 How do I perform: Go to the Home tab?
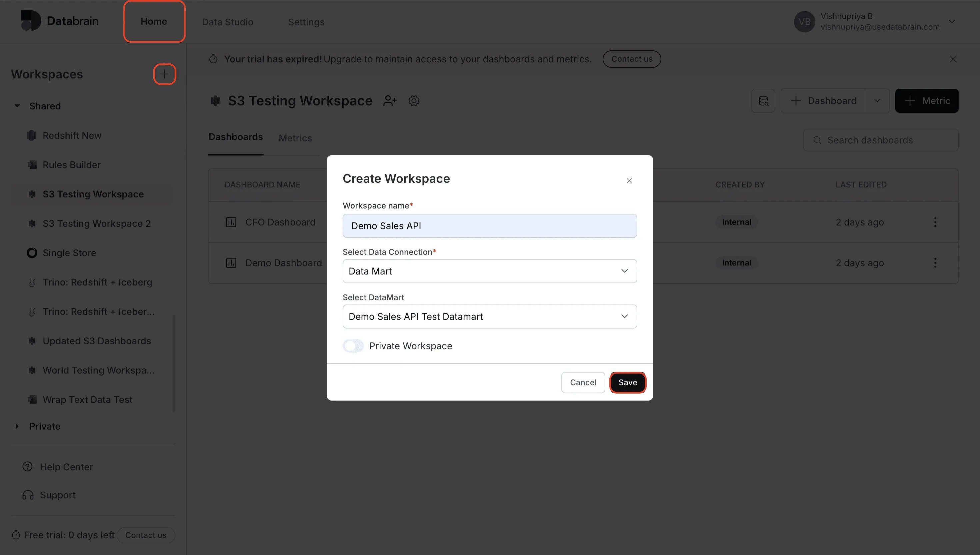154,21
